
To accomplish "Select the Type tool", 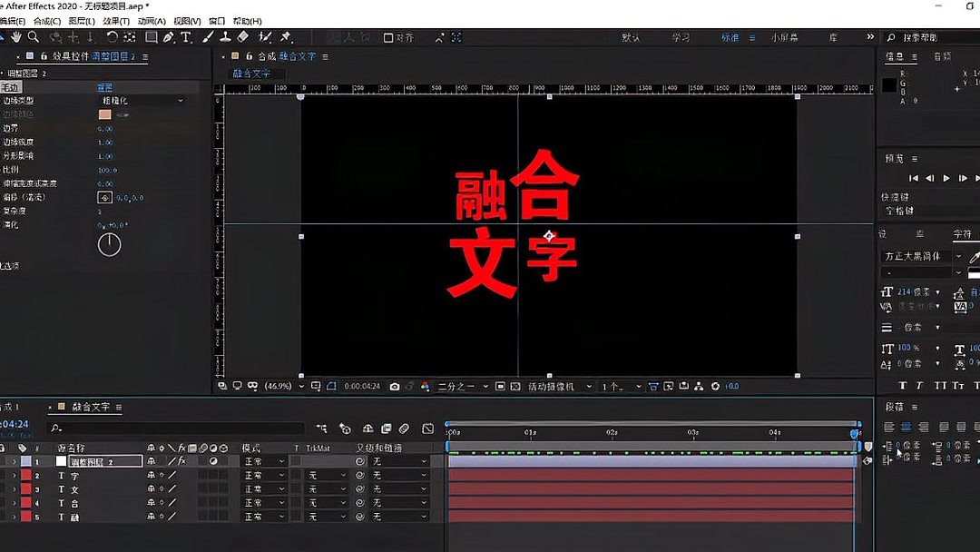I will (x=185, y=37).
